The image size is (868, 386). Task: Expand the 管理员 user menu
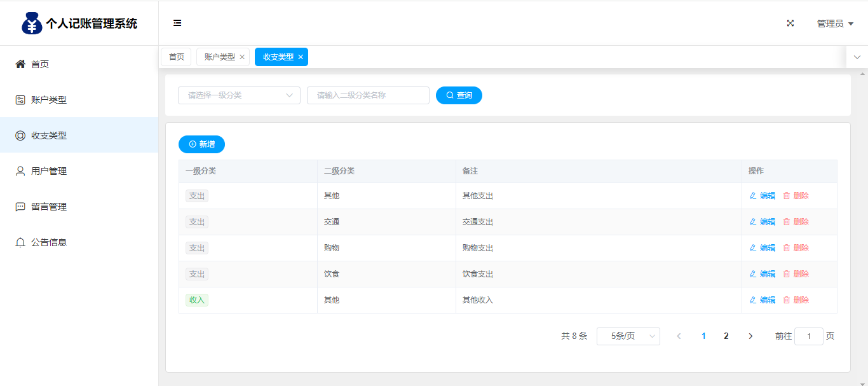(x=834, y=24)
